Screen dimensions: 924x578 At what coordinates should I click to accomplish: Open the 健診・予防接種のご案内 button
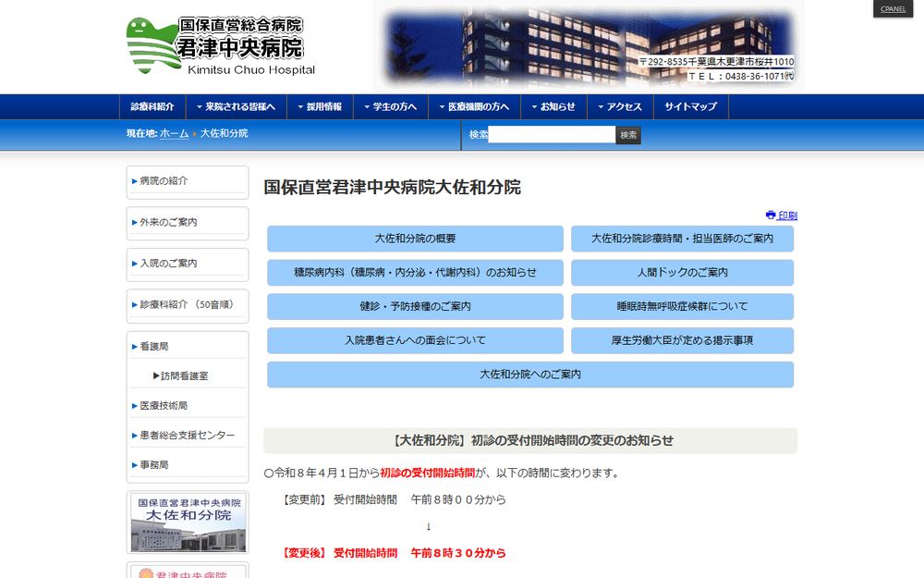pos(415,307)
